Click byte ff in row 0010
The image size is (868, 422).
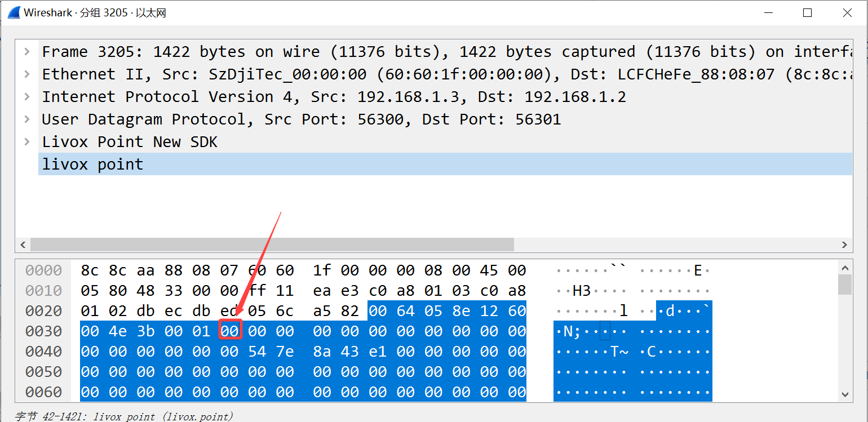click(257, 291)
